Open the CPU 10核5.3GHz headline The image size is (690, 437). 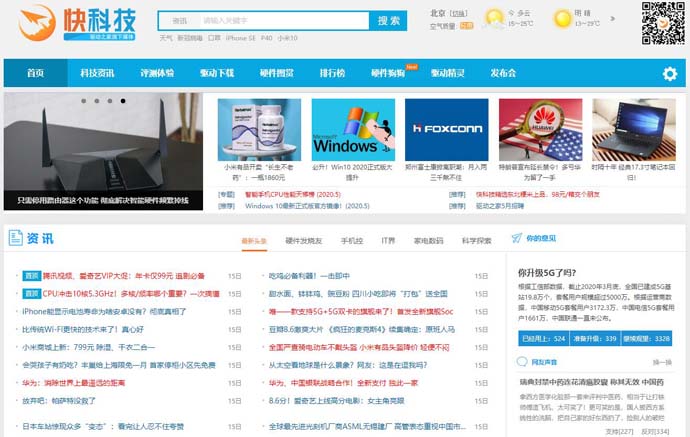point(131,294)
